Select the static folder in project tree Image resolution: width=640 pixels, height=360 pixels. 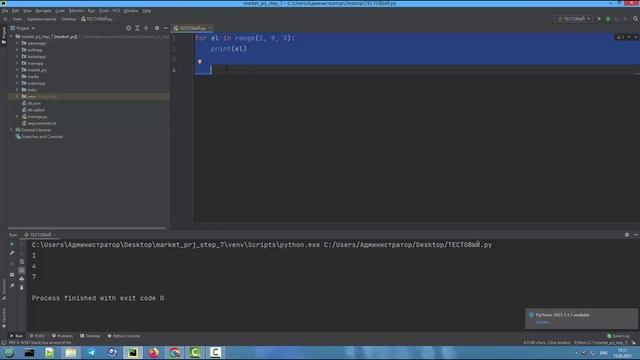coord(32,90)
